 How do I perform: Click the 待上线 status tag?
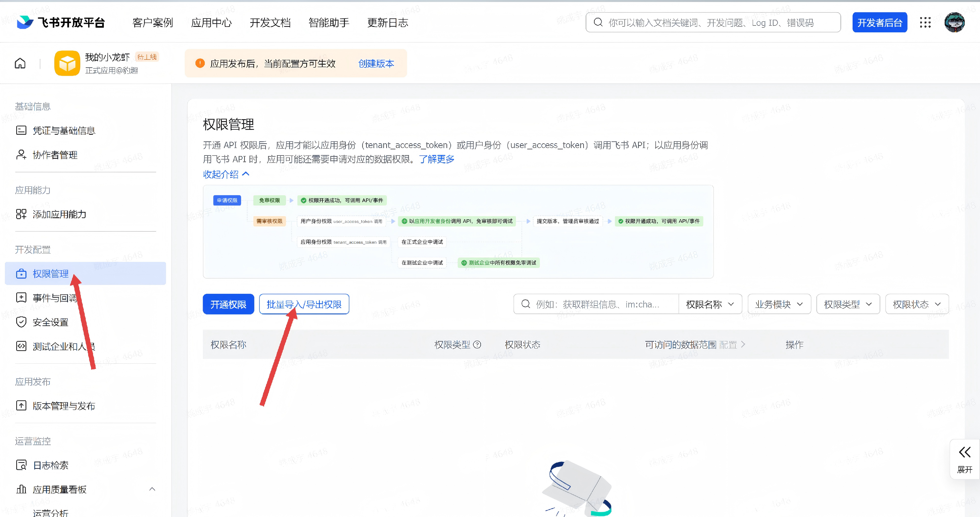click(147, 57)
